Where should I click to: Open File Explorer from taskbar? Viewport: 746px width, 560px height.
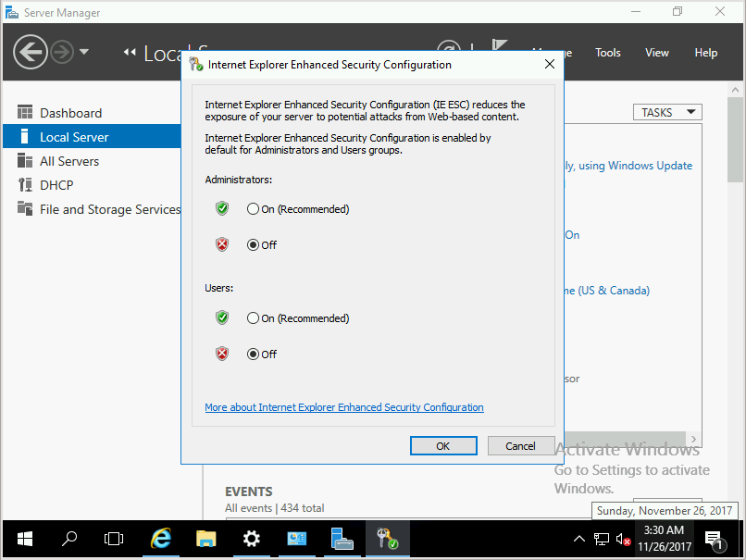pos(205,539)
